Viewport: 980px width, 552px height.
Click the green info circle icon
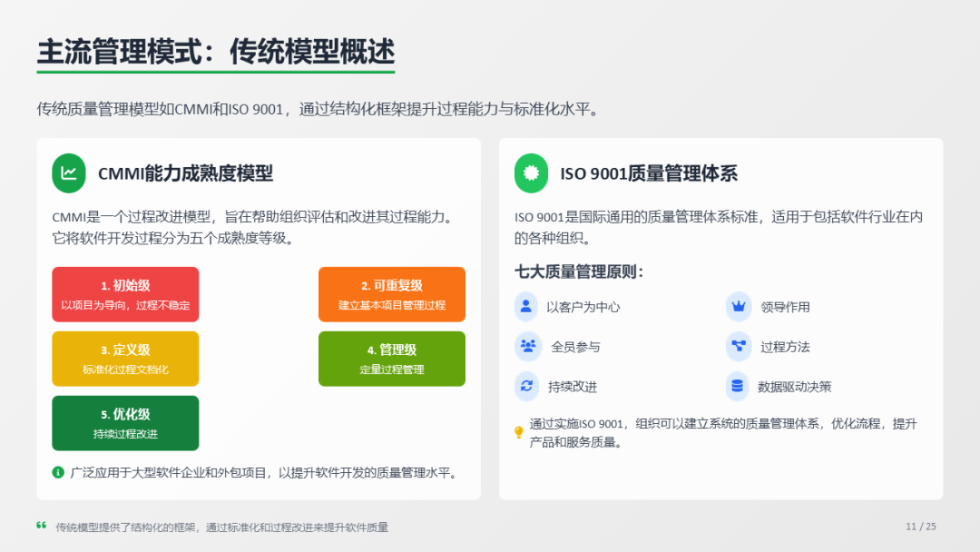(58, 472)
